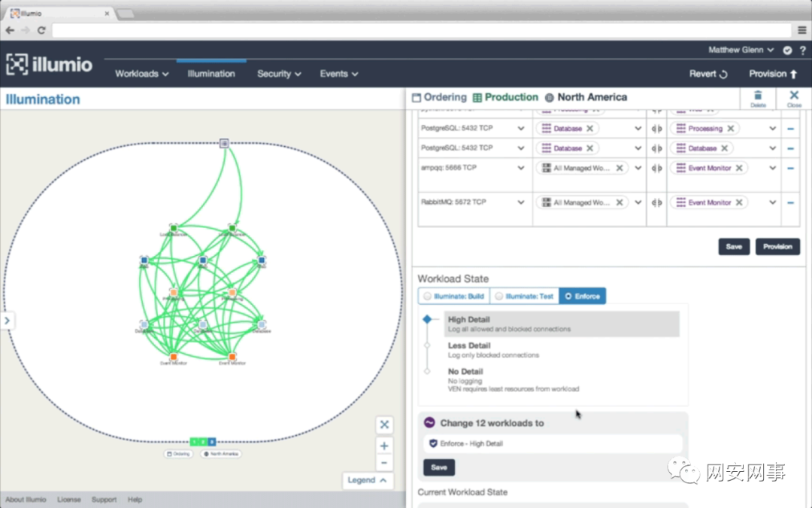
Task: Click the orange Event Monitor node on the left
Action: [174, 357]
